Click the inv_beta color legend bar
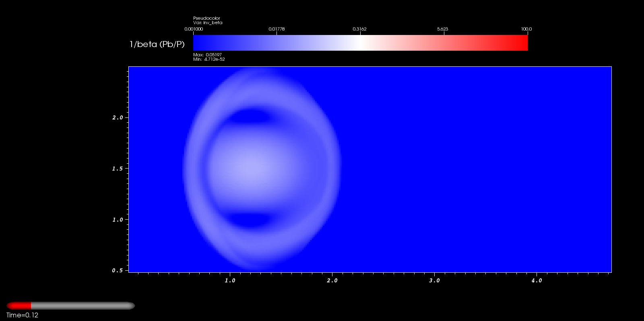Viewport: 644px width, 321px height. (360, 43)
